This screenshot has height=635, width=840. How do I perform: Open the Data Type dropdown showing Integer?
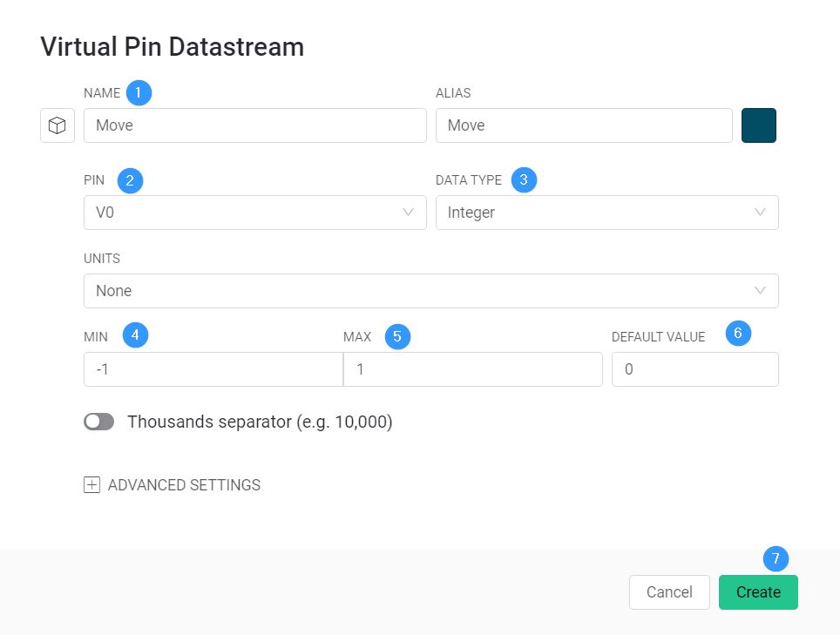point(607,213)
